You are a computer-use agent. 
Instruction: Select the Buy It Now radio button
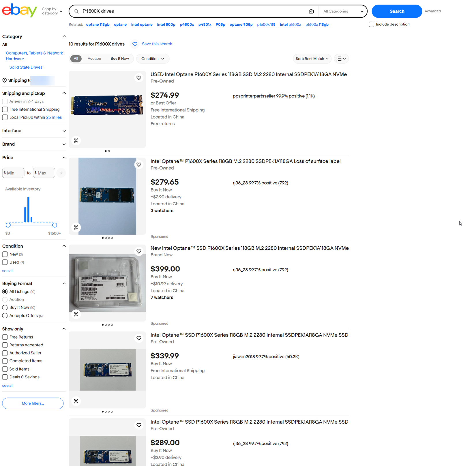coord(5,308)
